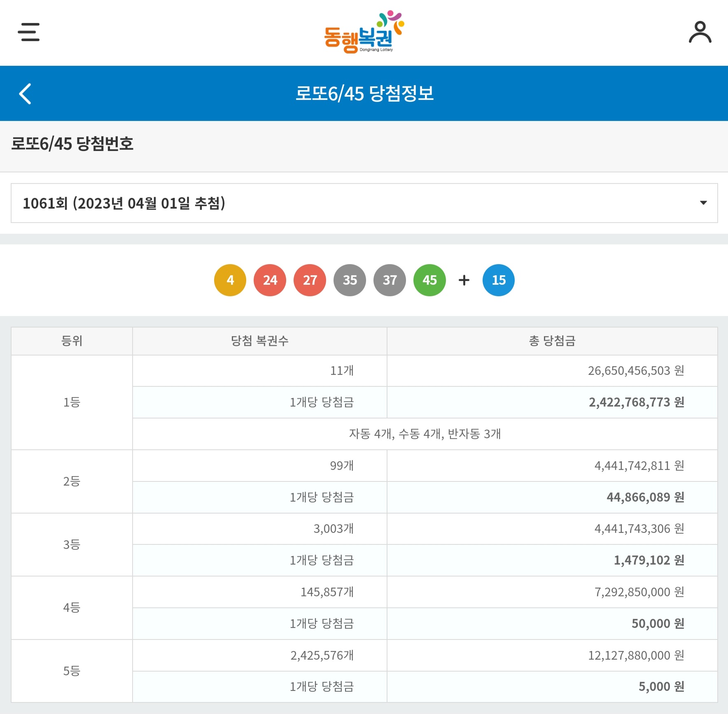The height and width of the screenshot is (714, 728).
Task: Click 1개당 당첨금 label in 4등 row
Action: pyautogui.click(x=322, y=624)
